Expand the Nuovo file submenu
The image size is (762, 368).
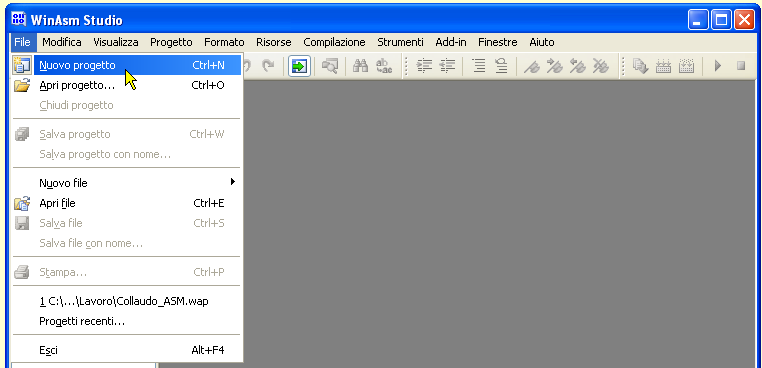pos(127,183)
